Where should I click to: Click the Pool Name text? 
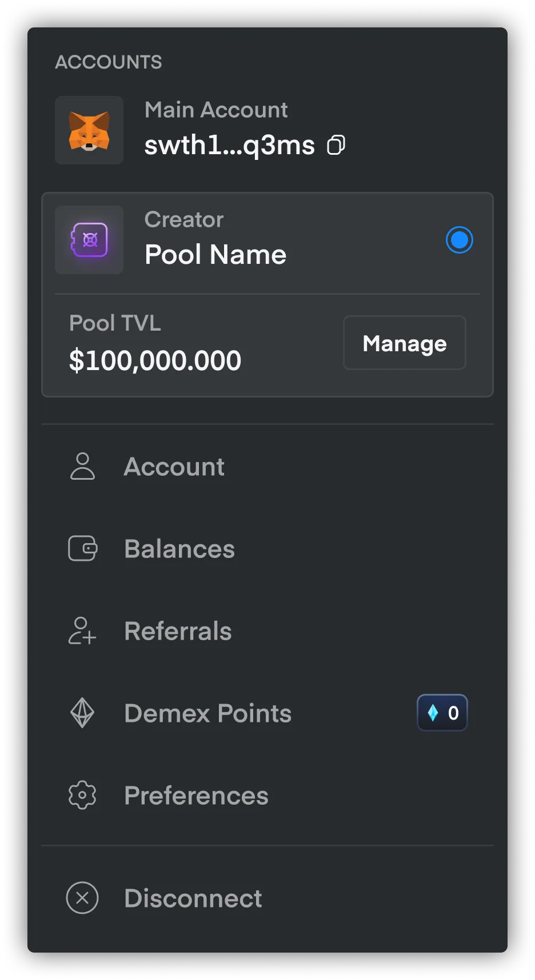coord(215,255)
